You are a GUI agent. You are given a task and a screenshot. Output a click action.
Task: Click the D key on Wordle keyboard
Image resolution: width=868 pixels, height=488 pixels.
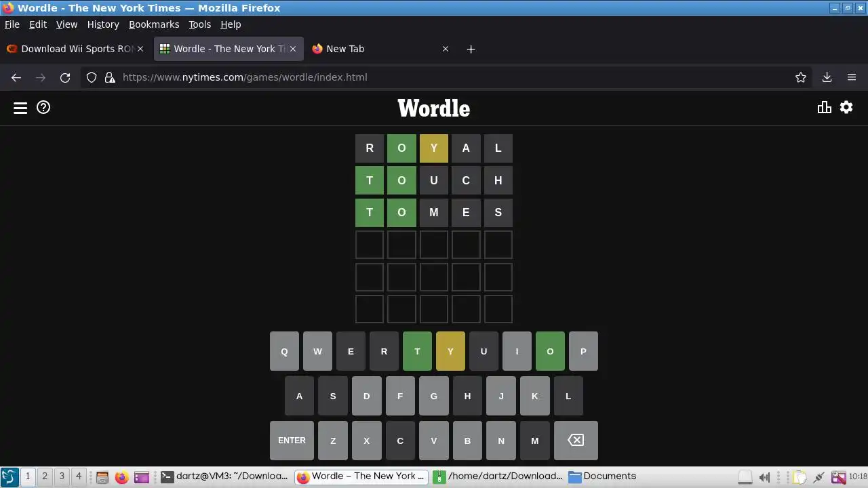click(367, 396)
